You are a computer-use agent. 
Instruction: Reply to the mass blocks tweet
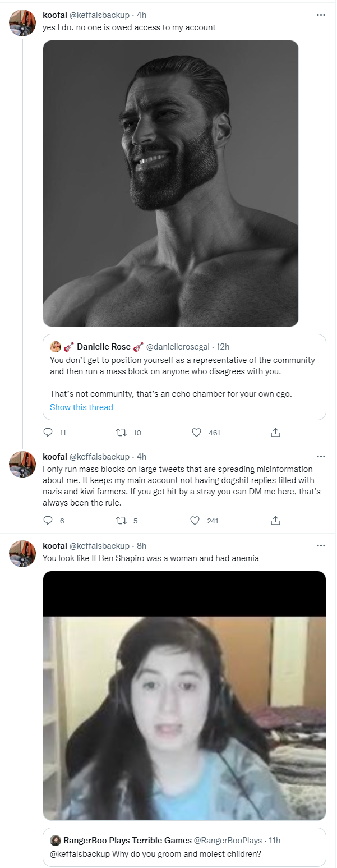click(48, 521)
